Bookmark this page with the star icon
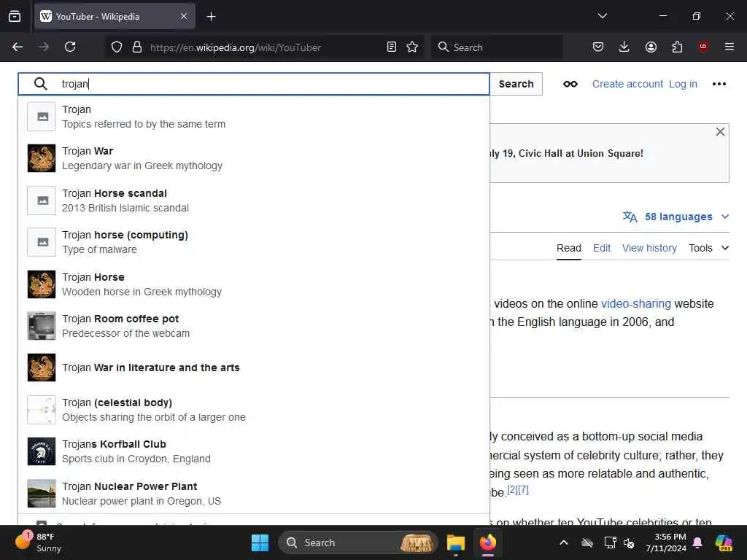 coord(412,47)
